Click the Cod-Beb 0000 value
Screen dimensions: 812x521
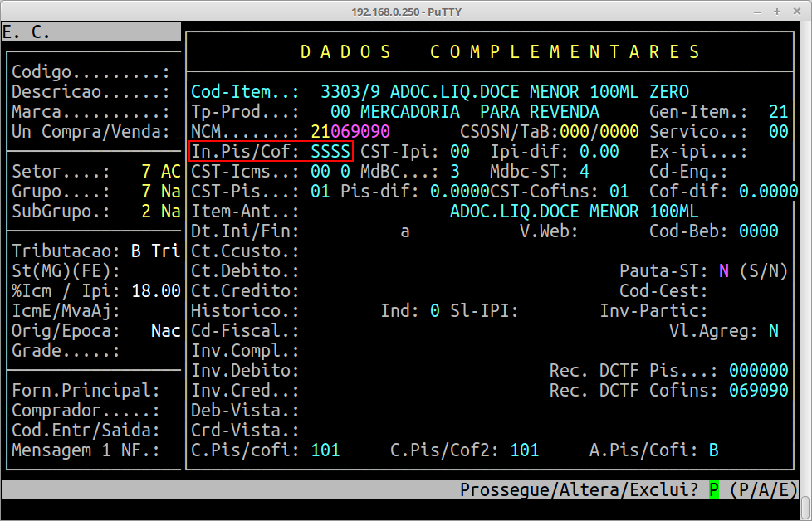point(758,231)
